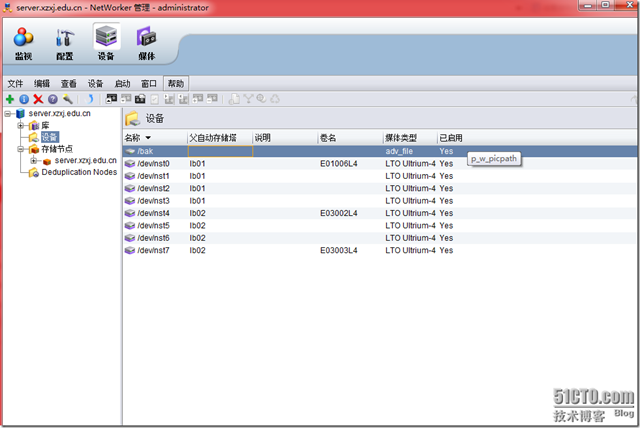This screenshot has height=428, width=640.
Task: Sort by 媒体类型 column header
Action: click(x=410, y=138)
